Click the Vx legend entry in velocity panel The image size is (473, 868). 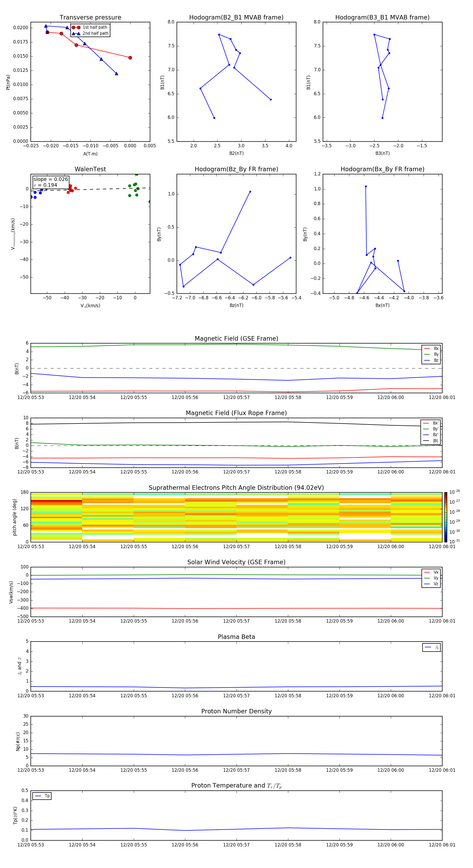431,572
